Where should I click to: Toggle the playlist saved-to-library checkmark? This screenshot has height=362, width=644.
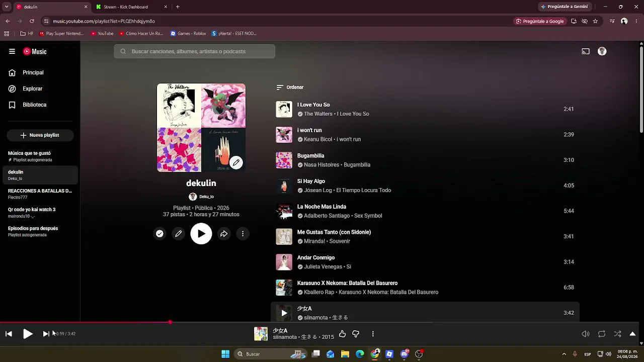coord(159,234)
